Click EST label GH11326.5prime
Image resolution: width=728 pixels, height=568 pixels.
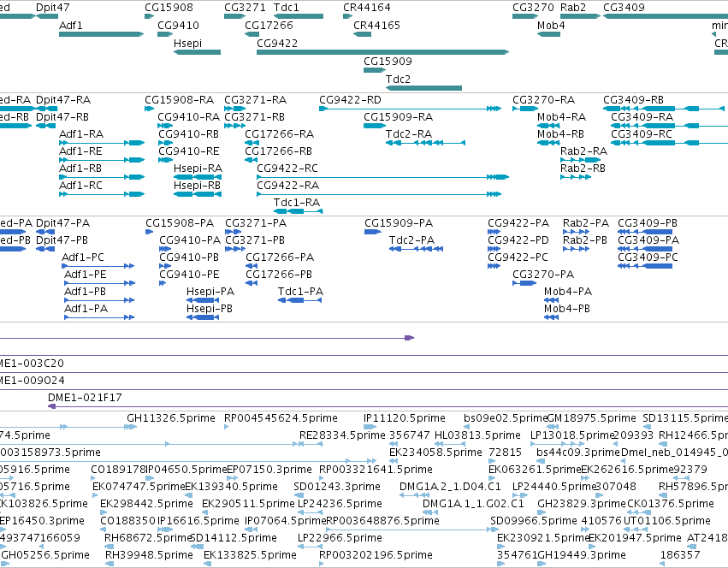point(171,418)
